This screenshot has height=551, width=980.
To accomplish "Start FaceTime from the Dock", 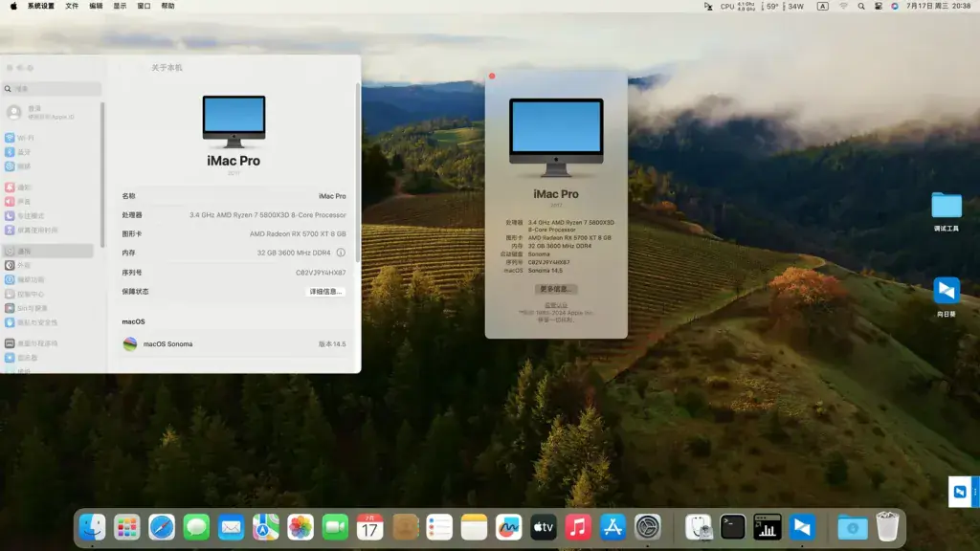I will tap(335, 527).
